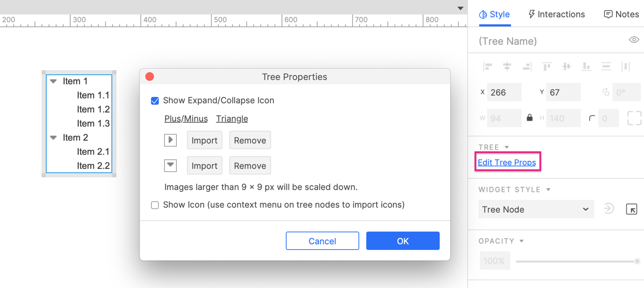Click the update widget style arrow icon
644x288 pixels.
609,209
